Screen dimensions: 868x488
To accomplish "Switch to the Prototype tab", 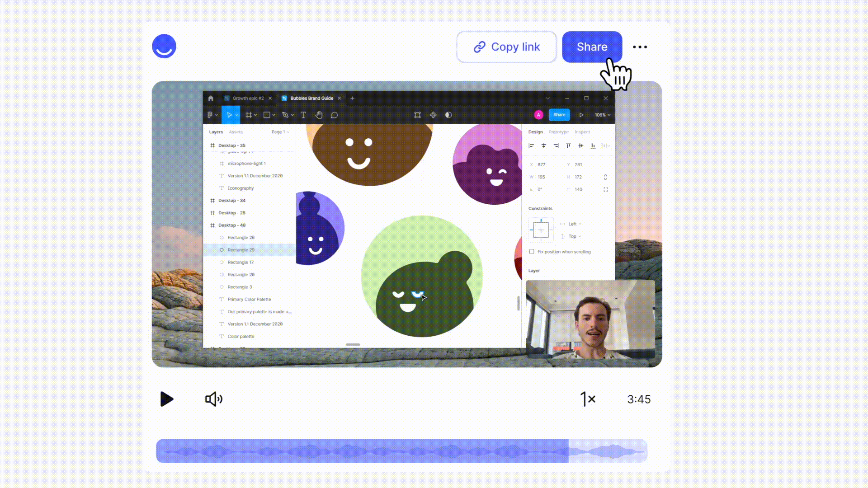I will pos(558,132).
